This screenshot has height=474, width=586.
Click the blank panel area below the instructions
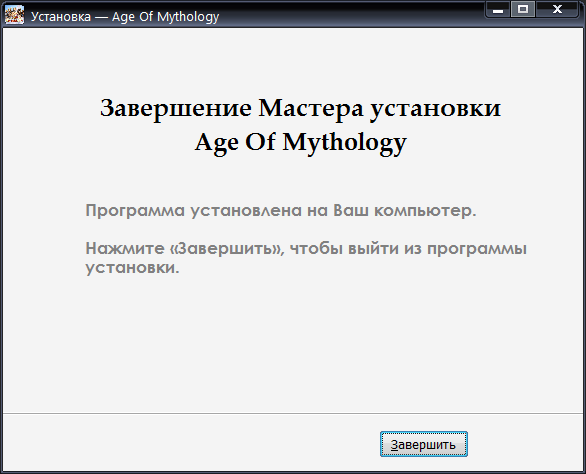[293, 344]
